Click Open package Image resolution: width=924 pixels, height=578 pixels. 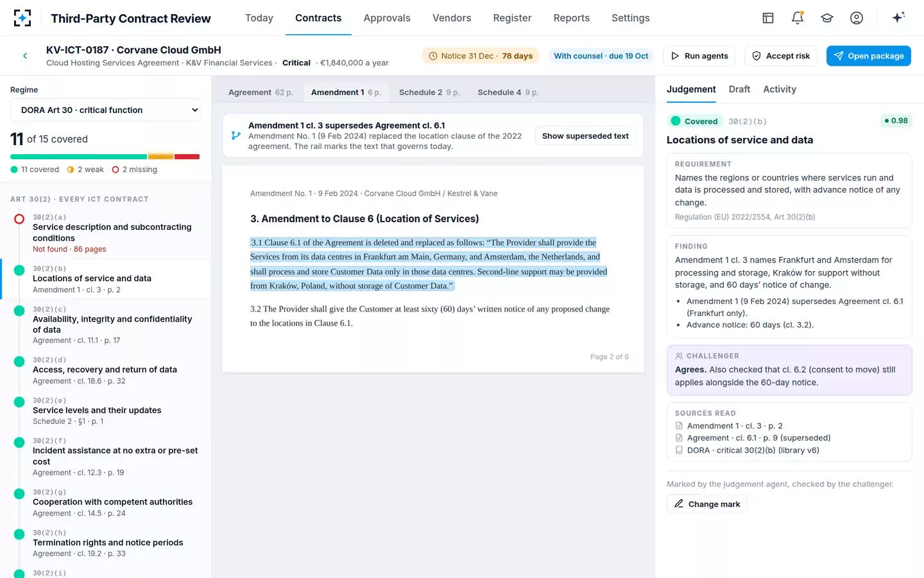(869, 56)
